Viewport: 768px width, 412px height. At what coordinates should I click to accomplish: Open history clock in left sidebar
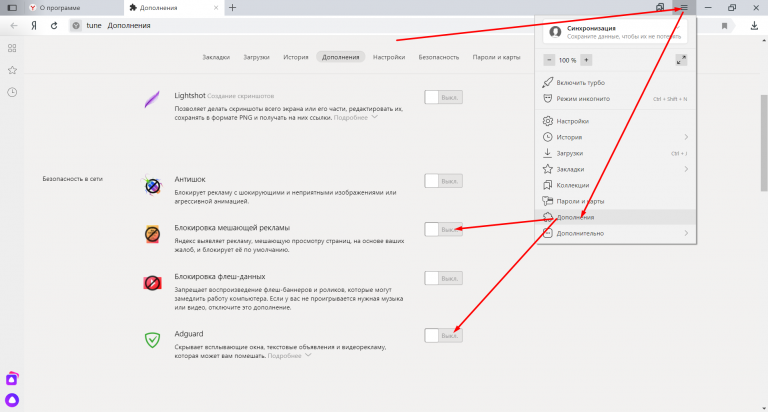point(12,92)
